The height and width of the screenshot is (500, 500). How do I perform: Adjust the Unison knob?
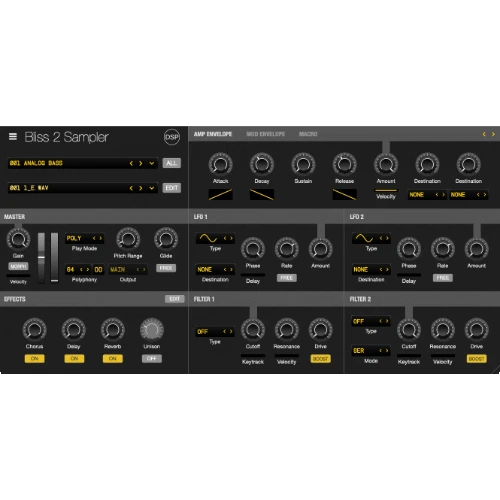[152, 330]
